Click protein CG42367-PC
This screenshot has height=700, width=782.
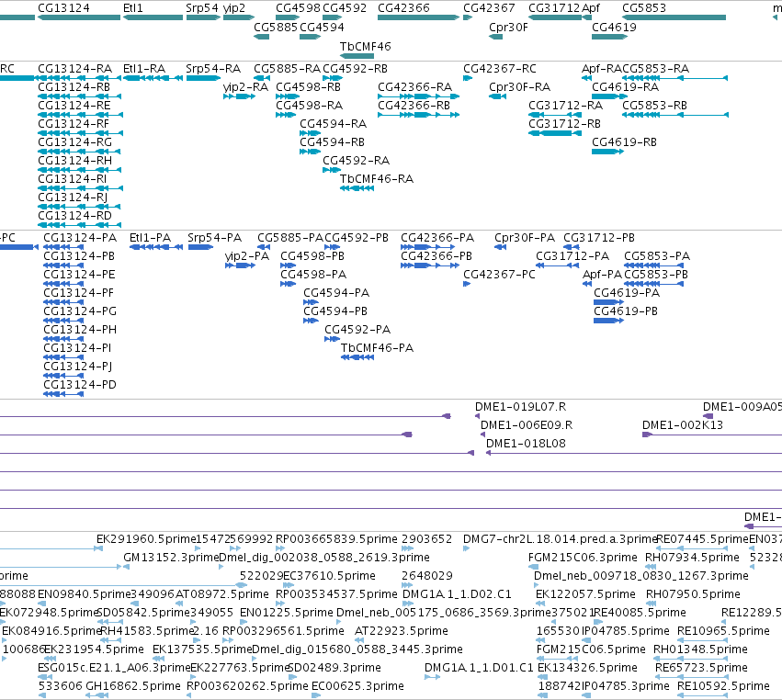coord(499,275)
